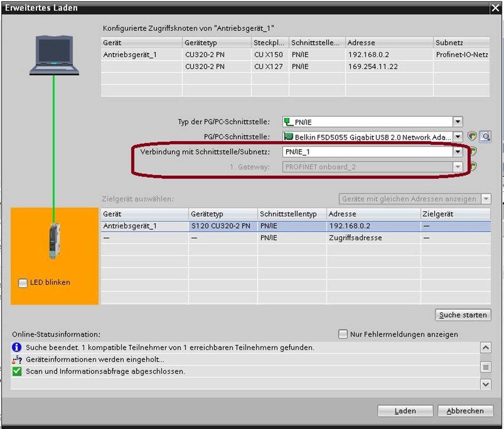This screenshot has width=504, height=429.
Task: Tick Nur Fehlermeldungen anzeigen checkbox
Action: coord(343,334)
